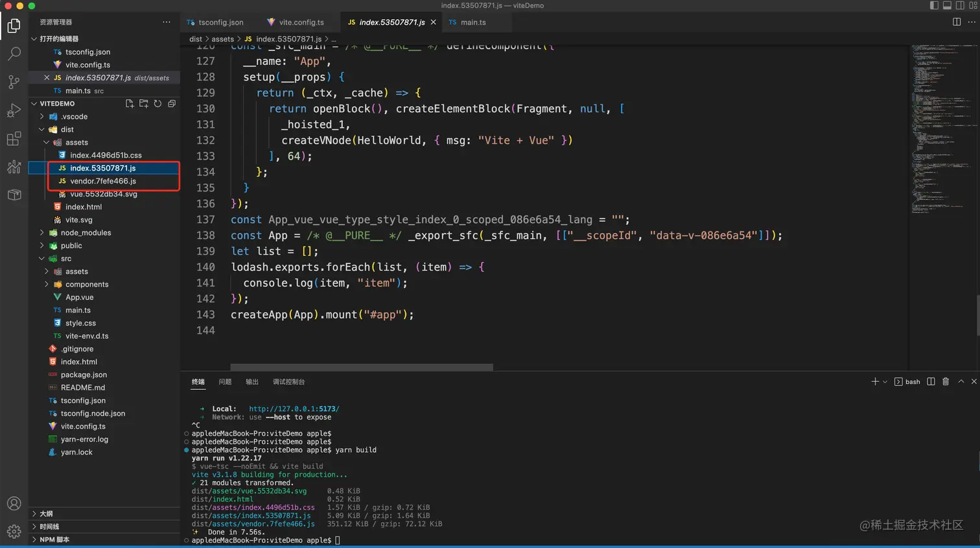Viewport: 980px width, 548px height.
Task: Create a new terminal with plus icon
Action: [875, 381]
